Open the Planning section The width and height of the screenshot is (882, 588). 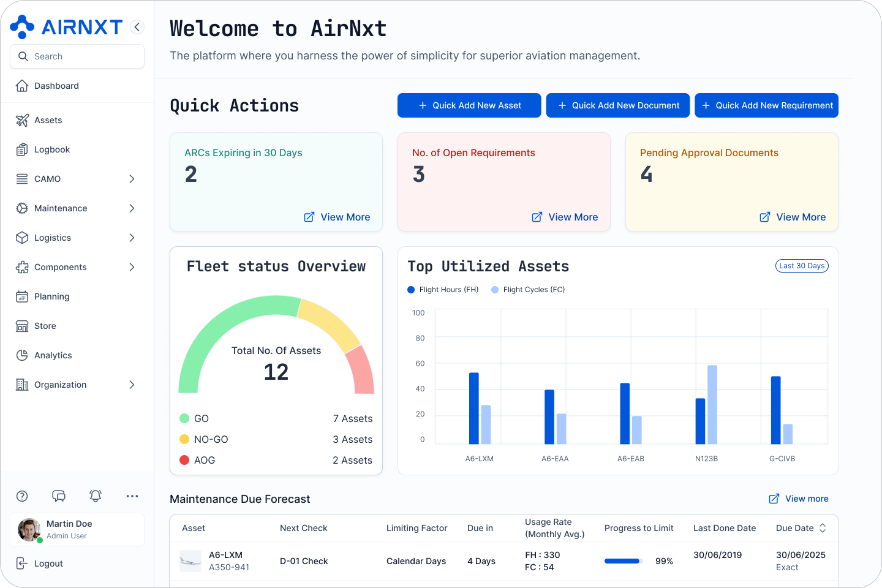coord(51,296)
